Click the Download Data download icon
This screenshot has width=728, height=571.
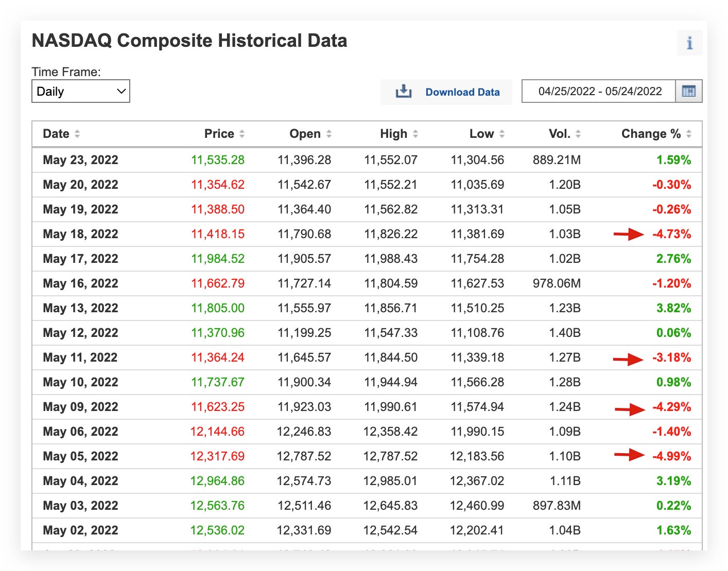pyautogui.click(x=404, y=91)
